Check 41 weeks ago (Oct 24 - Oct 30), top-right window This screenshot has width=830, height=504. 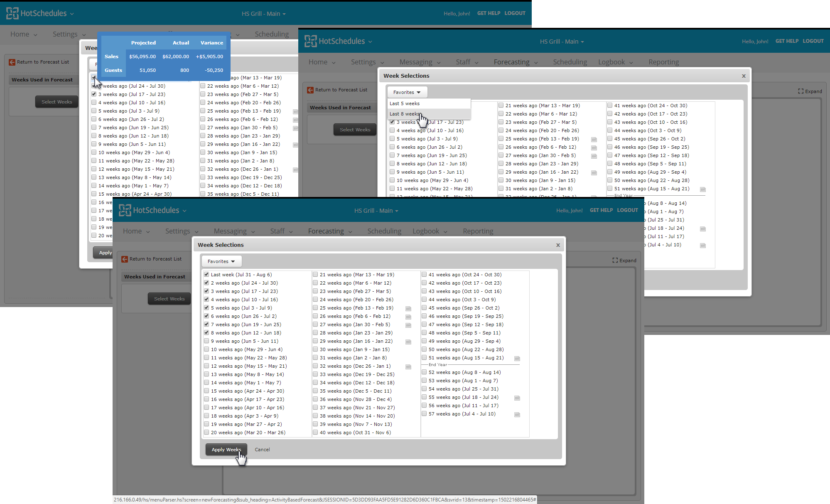pyautogui.click(x=610, y=105)
